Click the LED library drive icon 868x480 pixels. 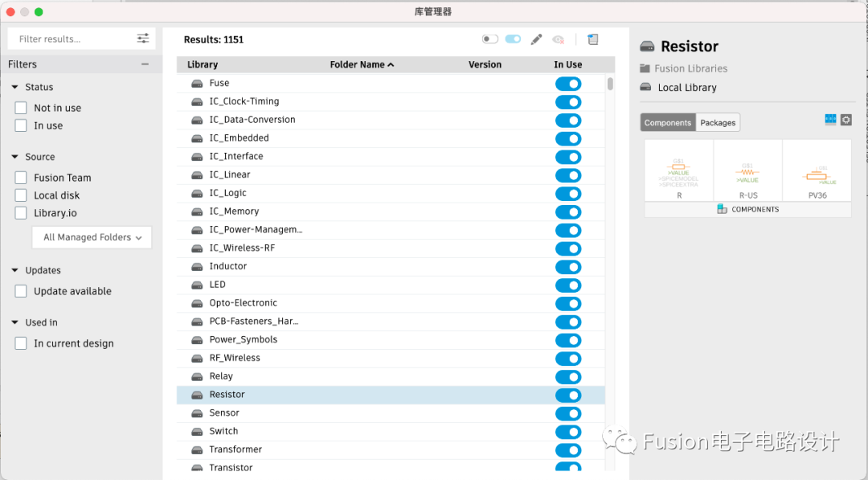197,285
